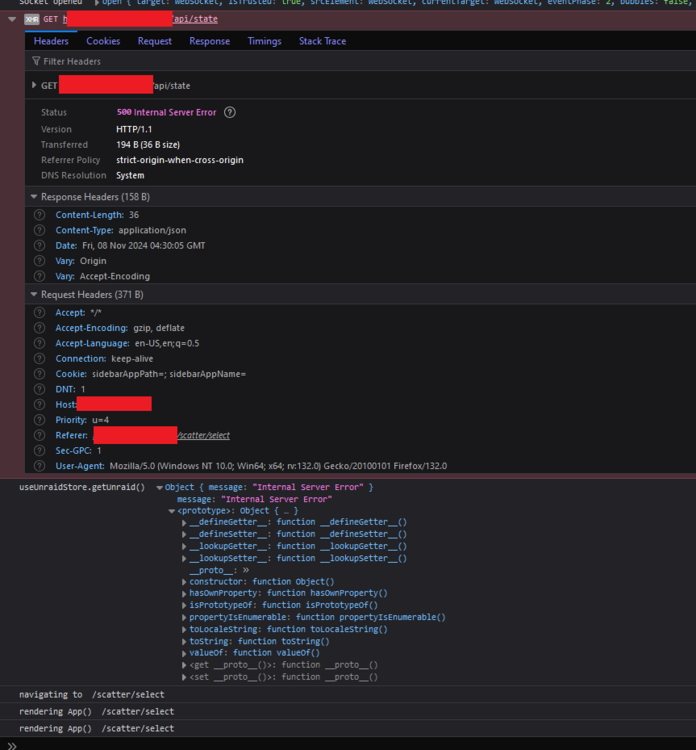Image resolution: width=696 pixels, height=750 pixels.
Task: Select the 'Fri, 08 Nov 2024 04:30:05 GMT' date
Action: [x=144, y=246]
